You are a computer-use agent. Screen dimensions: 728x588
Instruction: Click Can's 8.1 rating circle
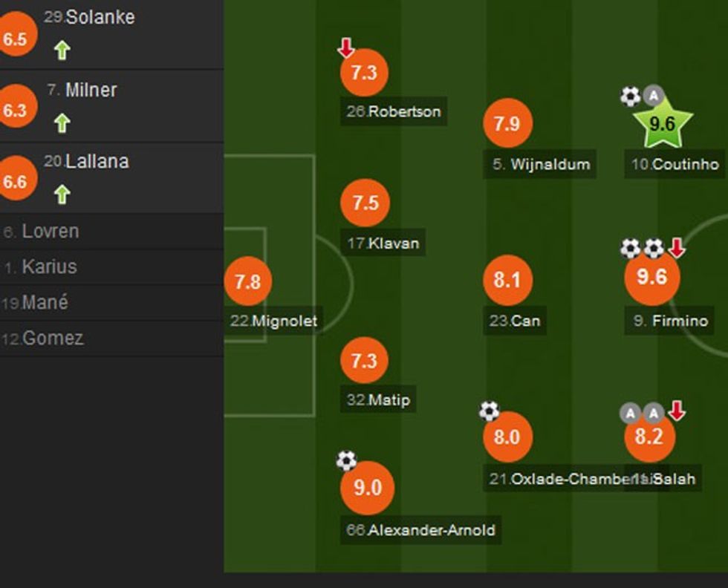507,280
